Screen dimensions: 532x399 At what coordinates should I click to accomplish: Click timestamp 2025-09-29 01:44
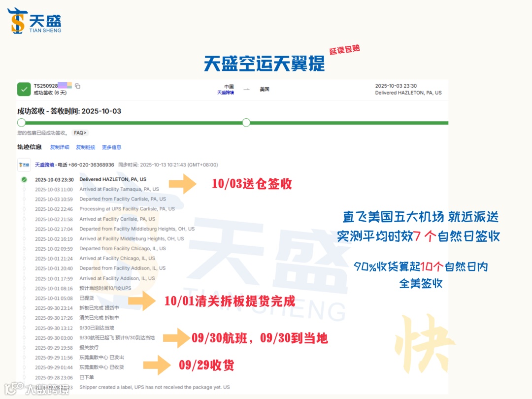54,368
